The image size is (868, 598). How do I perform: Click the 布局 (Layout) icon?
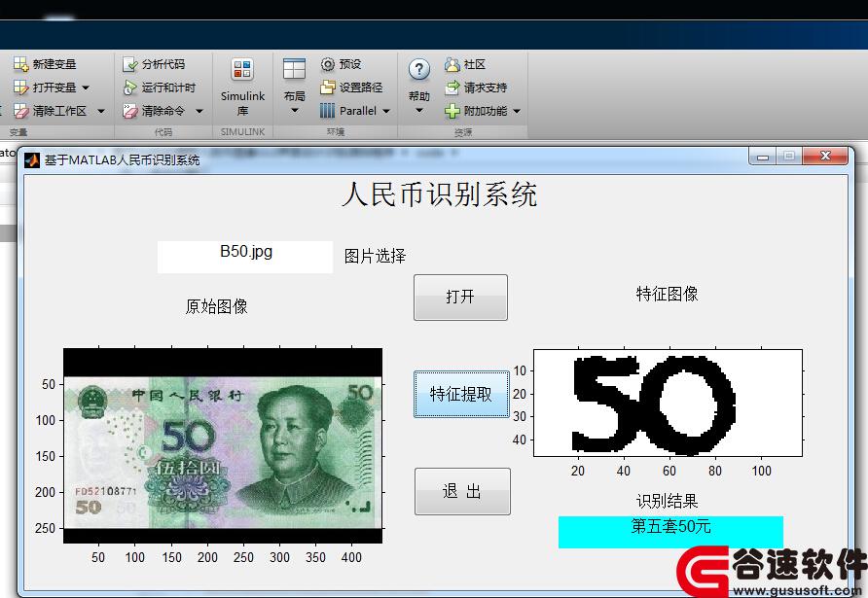coord(294,70)
